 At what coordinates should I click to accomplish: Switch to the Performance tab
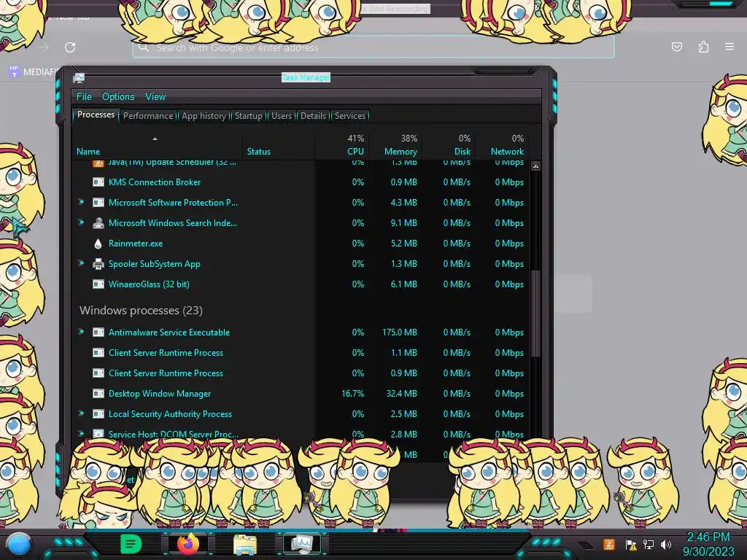tap(147, 116)
